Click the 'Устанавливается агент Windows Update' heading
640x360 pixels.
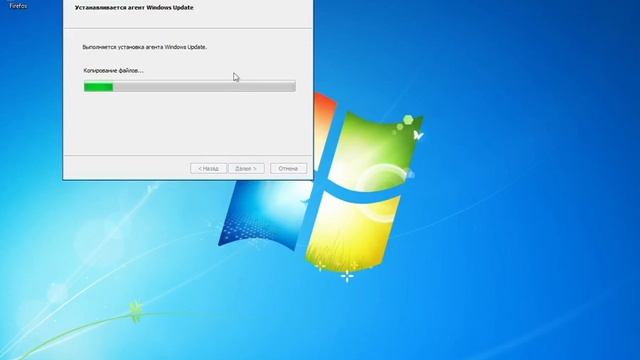[x=134, y=8]
